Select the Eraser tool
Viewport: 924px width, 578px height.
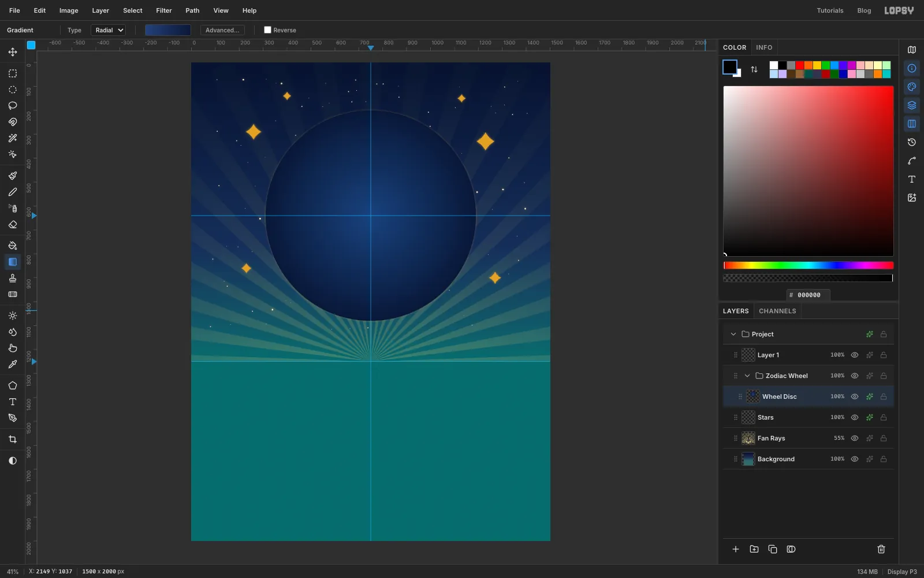(13, 224)
